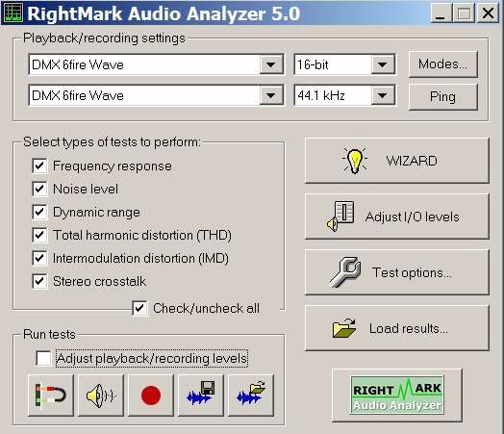Expand bottom DMX 6fire Wave device dropdown arrow
This screenshot has width=504, height=434.
(x=271, y=95)
